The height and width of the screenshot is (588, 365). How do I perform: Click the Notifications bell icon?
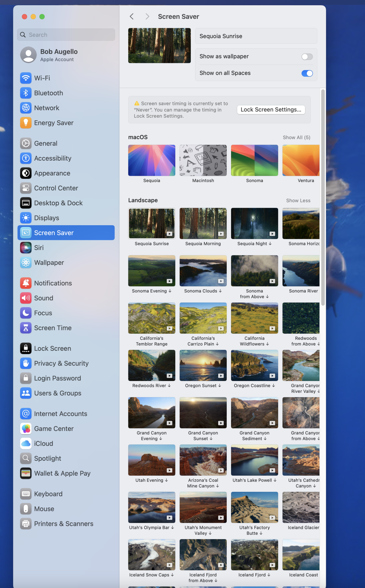coord(26,283)
